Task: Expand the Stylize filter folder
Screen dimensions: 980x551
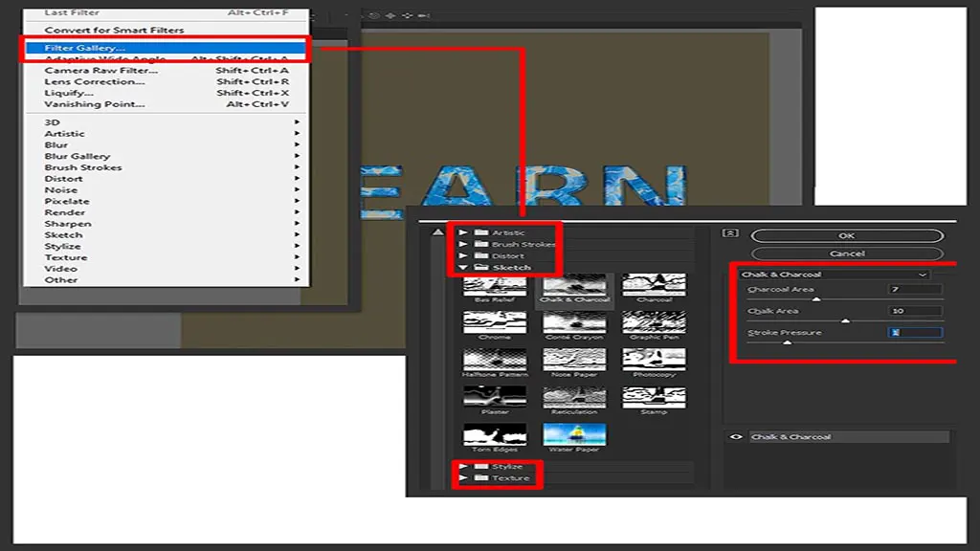Action: click(463, 466)
